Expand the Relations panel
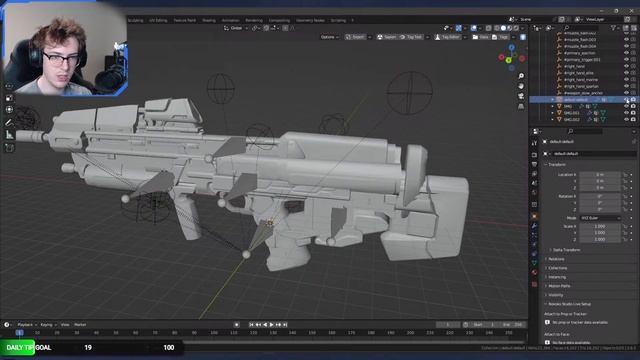The height and width of the screenshot is (360, 640). [555, 259]
